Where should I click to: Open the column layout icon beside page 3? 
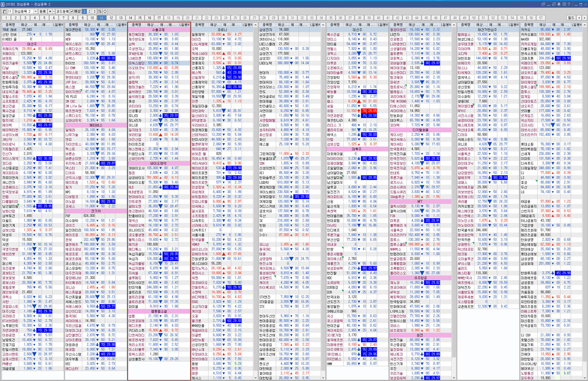click(x=100, y=11)
